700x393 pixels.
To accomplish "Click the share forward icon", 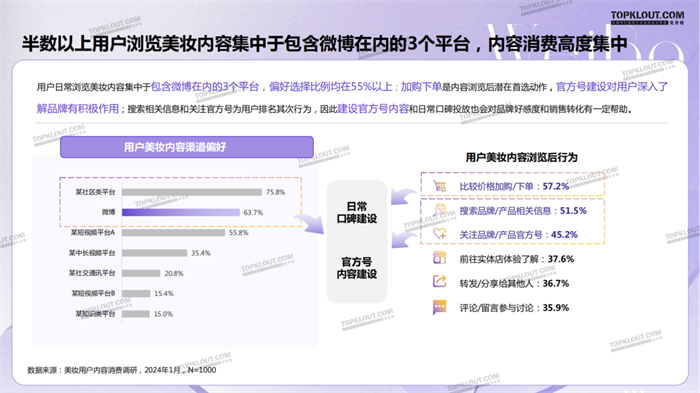I will click(440, 282).
